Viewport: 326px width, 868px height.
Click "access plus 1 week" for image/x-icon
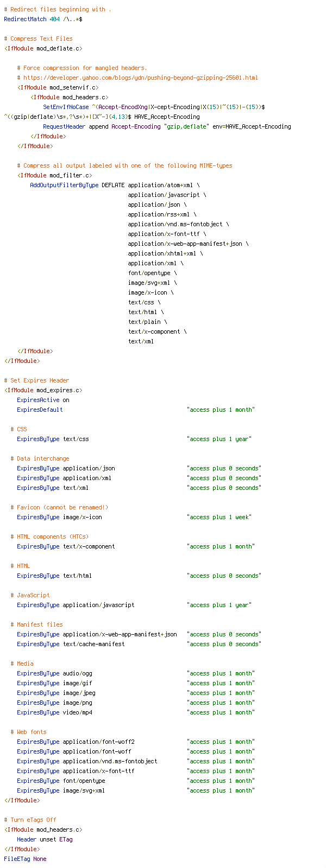(219, 517)
